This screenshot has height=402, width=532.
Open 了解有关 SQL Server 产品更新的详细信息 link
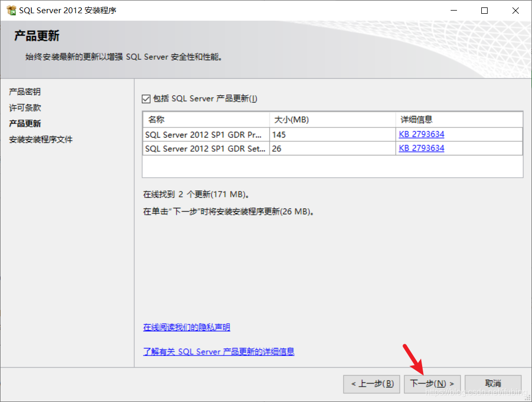coord(218,351)
